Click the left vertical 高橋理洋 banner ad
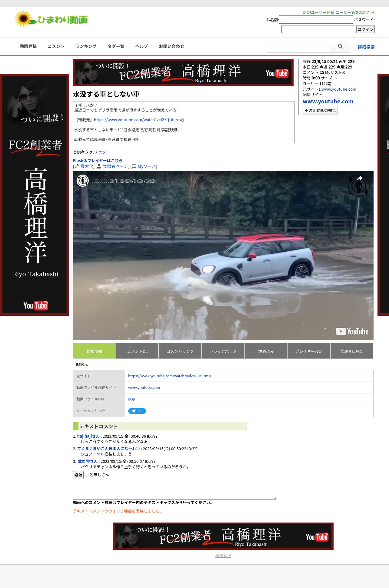 (x=35, y=195)
